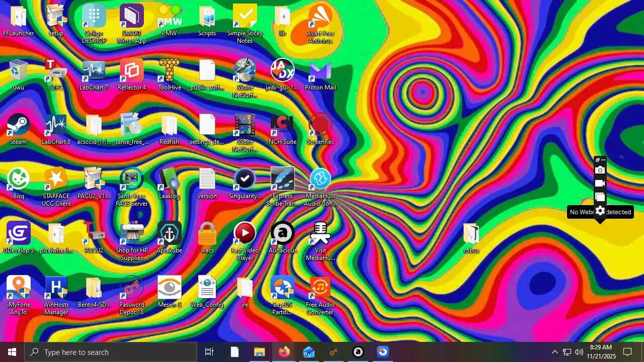
Task: Take a screenshot with ScreenRec camera button
Action: click(x=600, y=170)
